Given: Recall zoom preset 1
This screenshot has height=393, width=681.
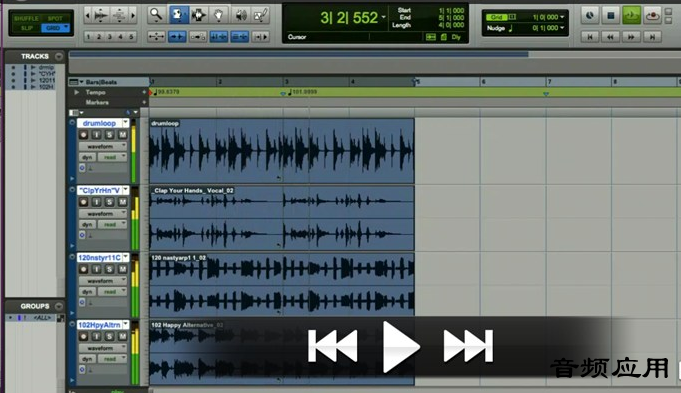Looking at the screenshot, I should [x=89, y=37].
